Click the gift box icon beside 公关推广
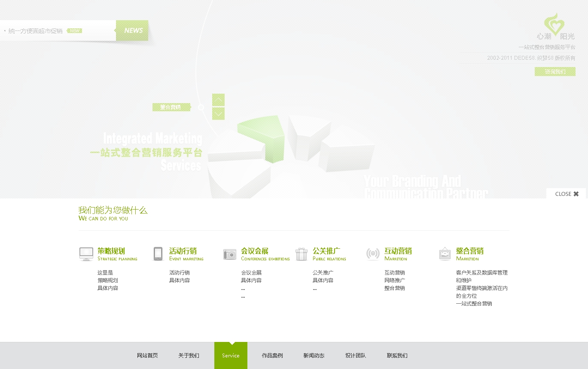 tap(302, 254)
